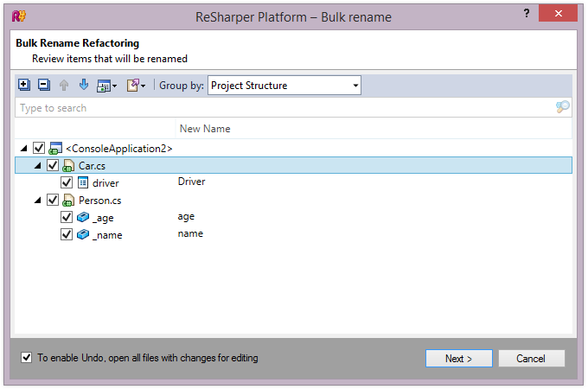This screenshot has height=389, width=588.
Task: Click the New Name column header
Action: [x=205, y=129]
